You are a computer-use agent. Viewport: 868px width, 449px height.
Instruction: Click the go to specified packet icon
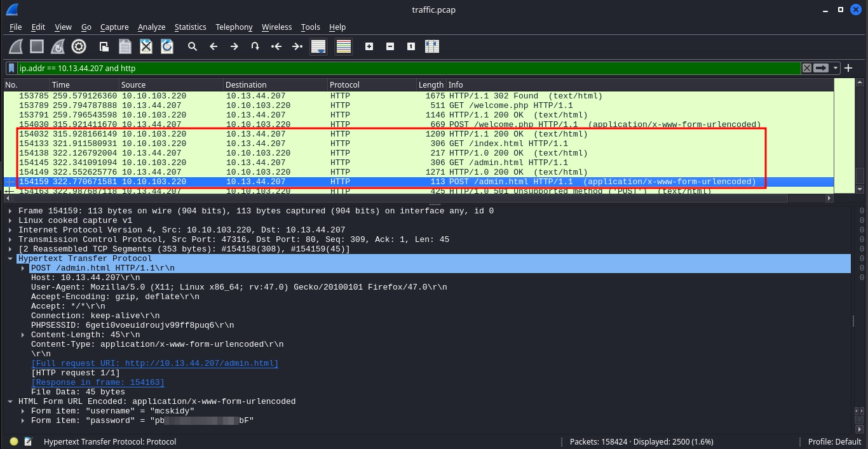255,46
